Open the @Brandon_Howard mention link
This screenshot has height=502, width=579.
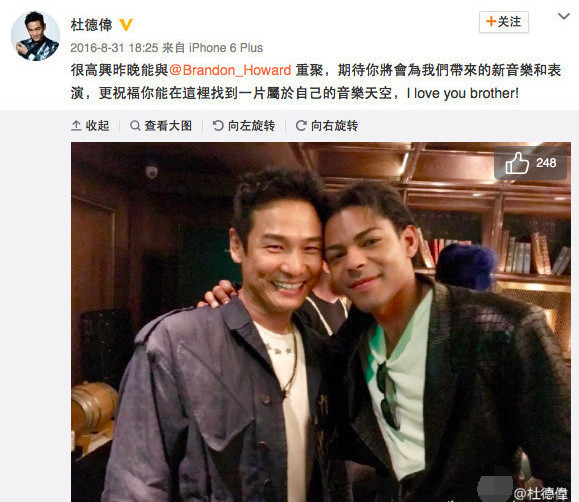click(230, 70)
